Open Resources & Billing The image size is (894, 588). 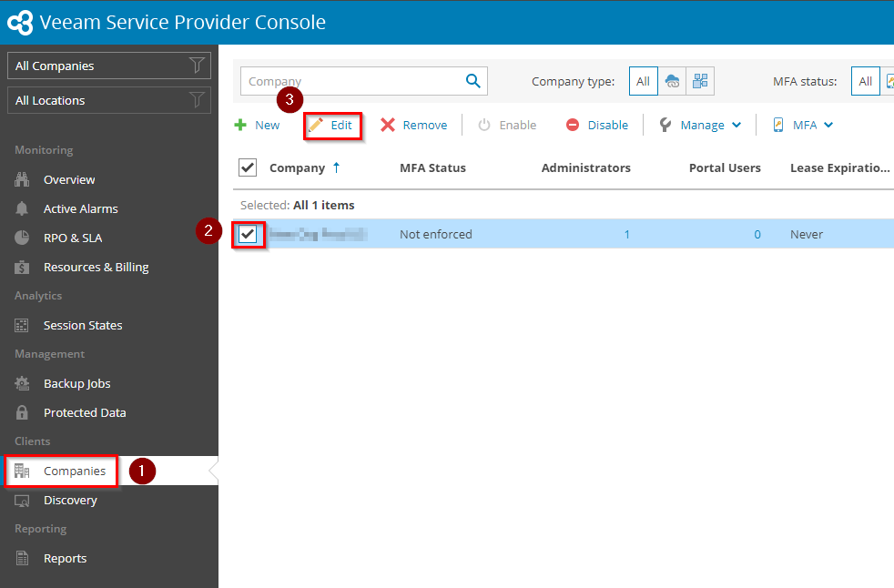[x=97, y=267]
